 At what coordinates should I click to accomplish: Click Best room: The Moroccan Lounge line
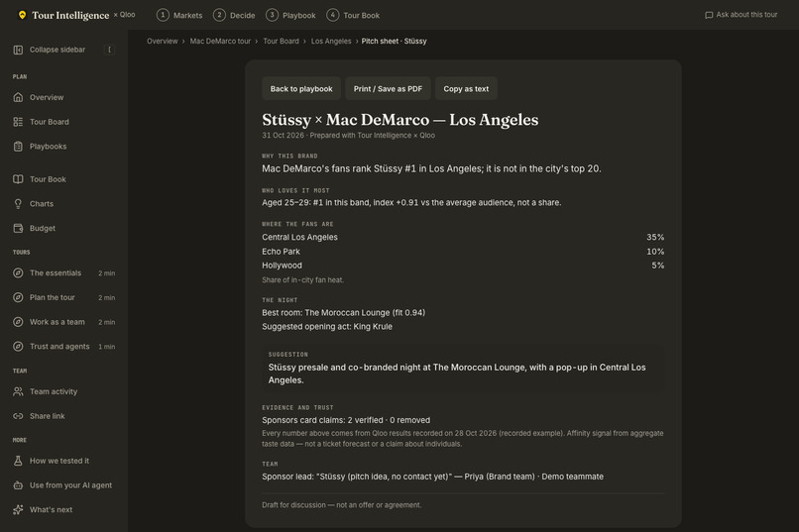click(x=343, y=313)
